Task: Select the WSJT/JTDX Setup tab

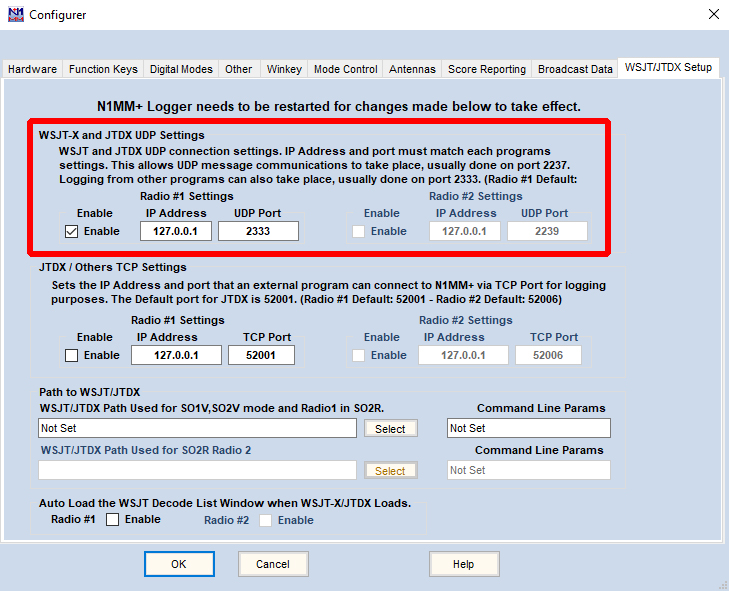Action: point(668,67)
